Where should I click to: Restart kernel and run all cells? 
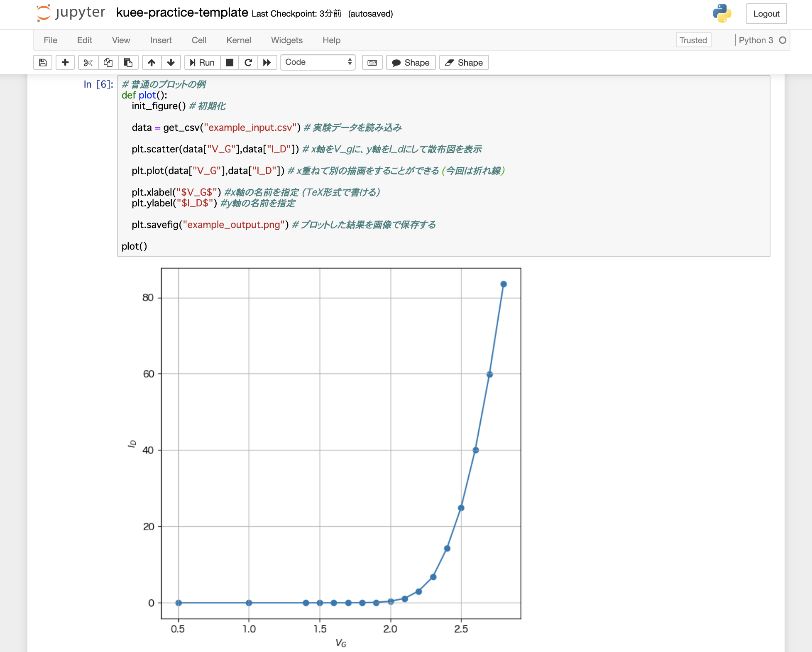(267, 62)
